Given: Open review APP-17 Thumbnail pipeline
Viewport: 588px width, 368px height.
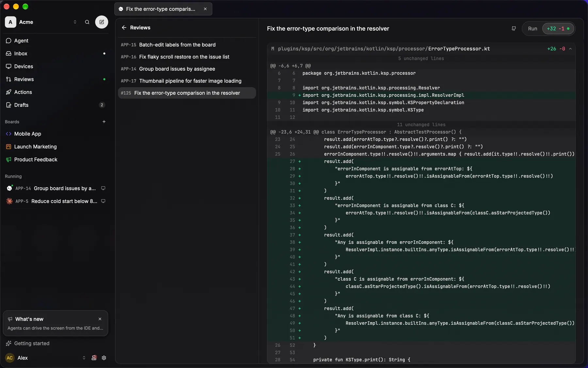Looking at the screenshot, I should tap(187, 81).
